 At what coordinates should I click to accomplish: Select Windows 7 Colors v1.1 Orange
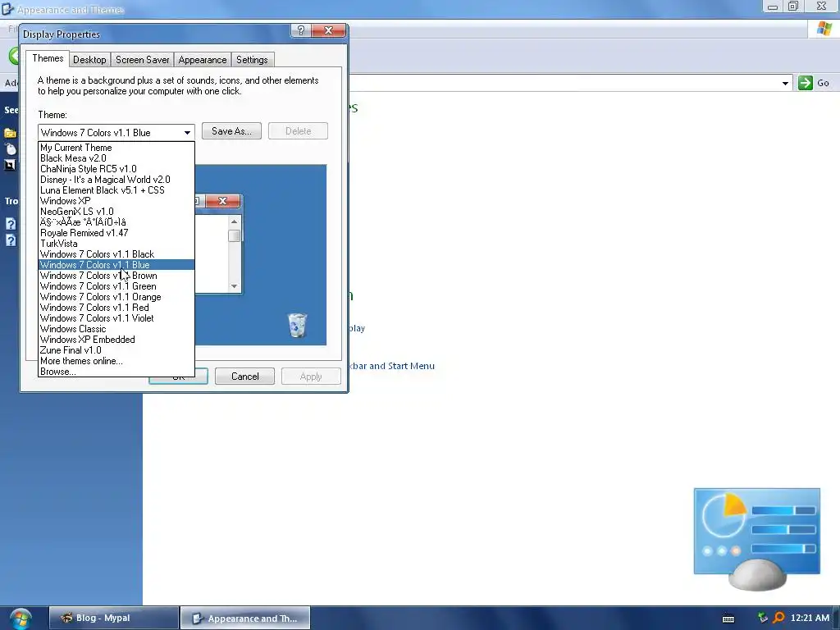(116, 297)
